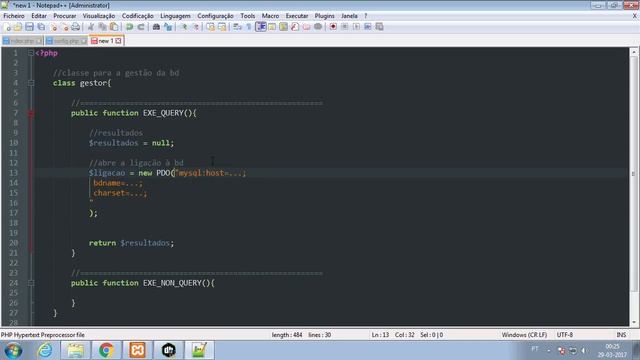The image size is (640, 360).
Task: Start macro recording with the red dot icon
Action: tap(333, 27)
